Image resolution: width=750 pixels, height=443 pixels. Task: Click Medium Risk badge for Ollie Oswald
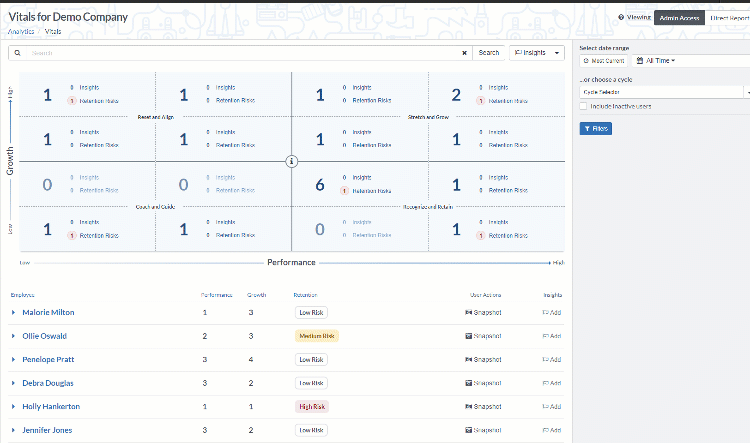(x=317, y=336)
